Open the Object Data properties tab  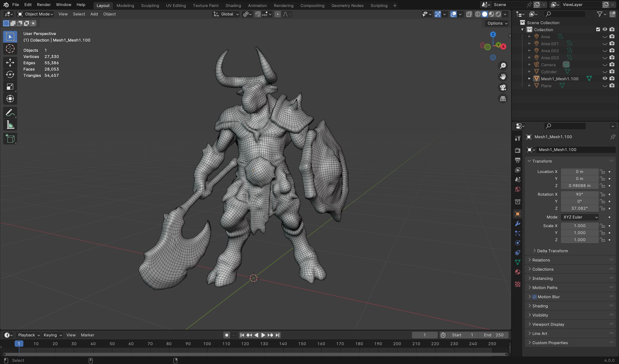point(517,262)
